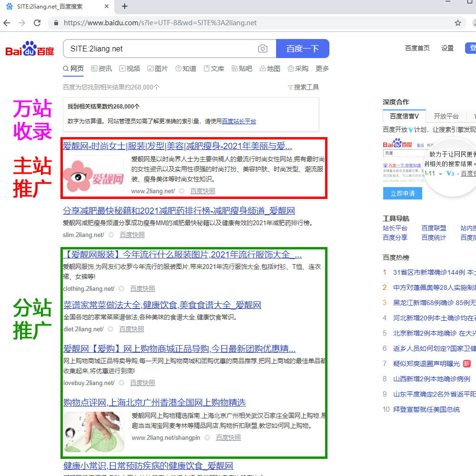Open the 爱靓网-时尚女士 result title
The image size is (476, 476).
[x=177, y=146]
